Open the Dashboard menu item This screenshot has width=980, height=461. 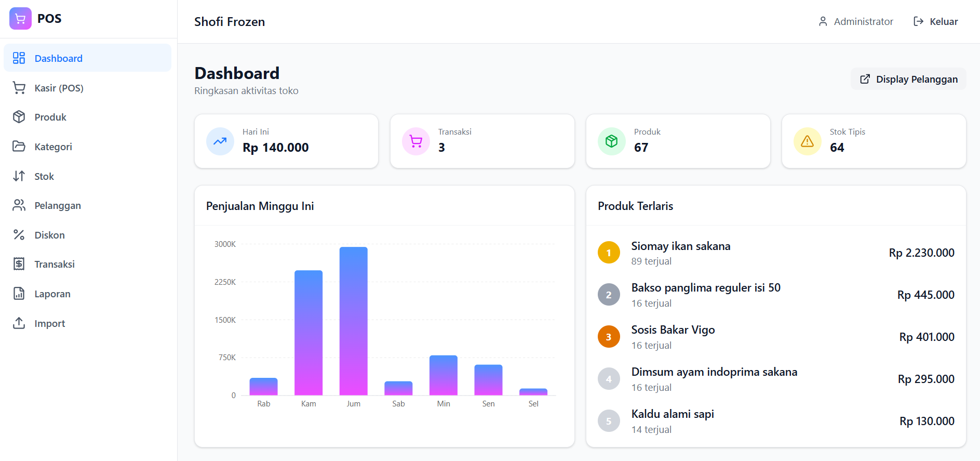pos(87,58)
